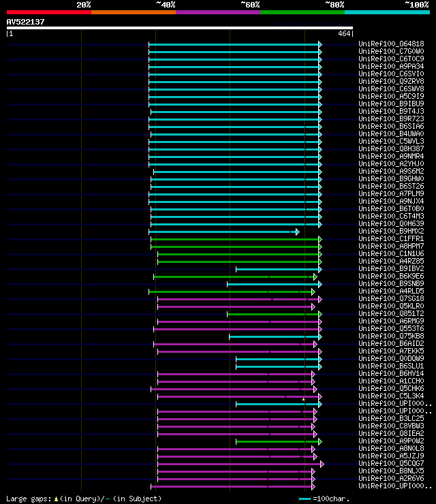436x504 pixels.
Task: Select the label UniRef100_A9NJX4
Action: coord(391,201)
